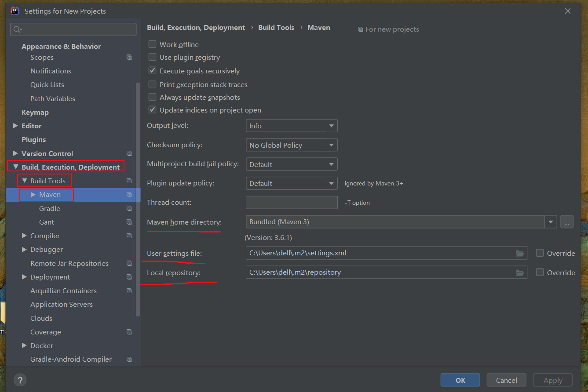The width and height of the screenshot is (588, 392).
Task: Click the For new projects icon in header
Action: (361, 29)
